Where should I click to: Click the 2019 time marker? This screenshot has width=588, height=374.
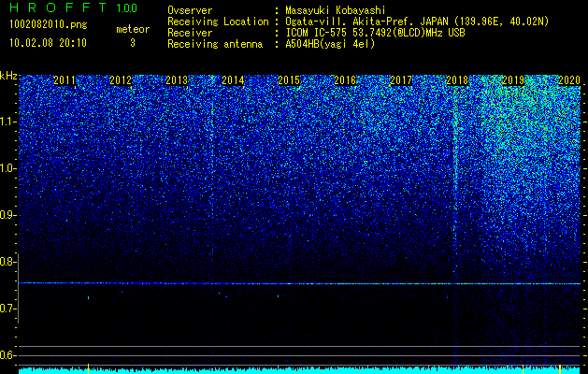[513, 80]
